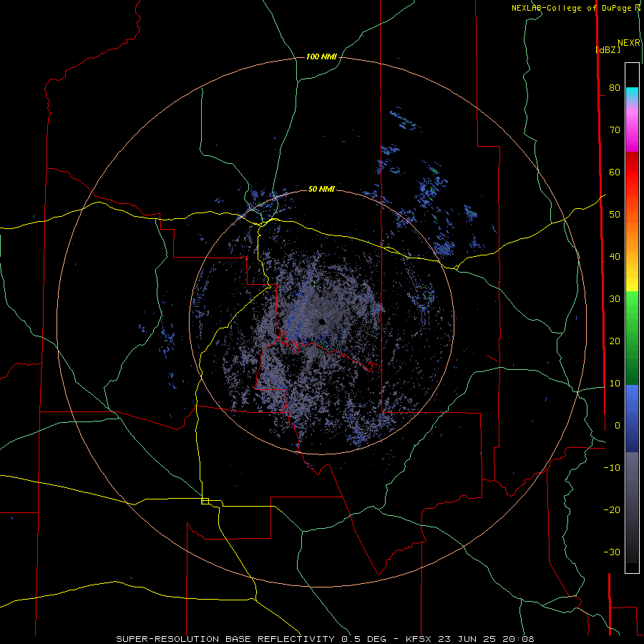
Task: Click the 20 value on dBZ scale
Action: pos(615,341)
